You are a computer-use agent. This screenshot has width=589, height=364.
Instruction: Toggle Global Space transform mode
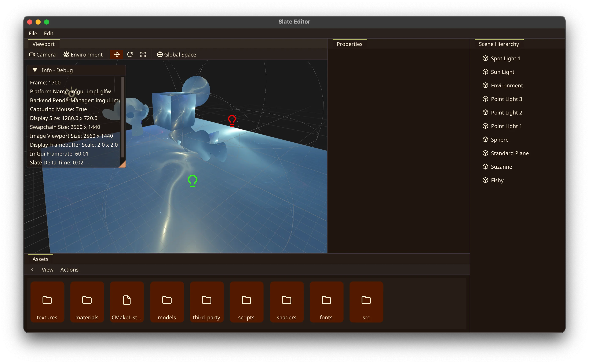(176, 55)
